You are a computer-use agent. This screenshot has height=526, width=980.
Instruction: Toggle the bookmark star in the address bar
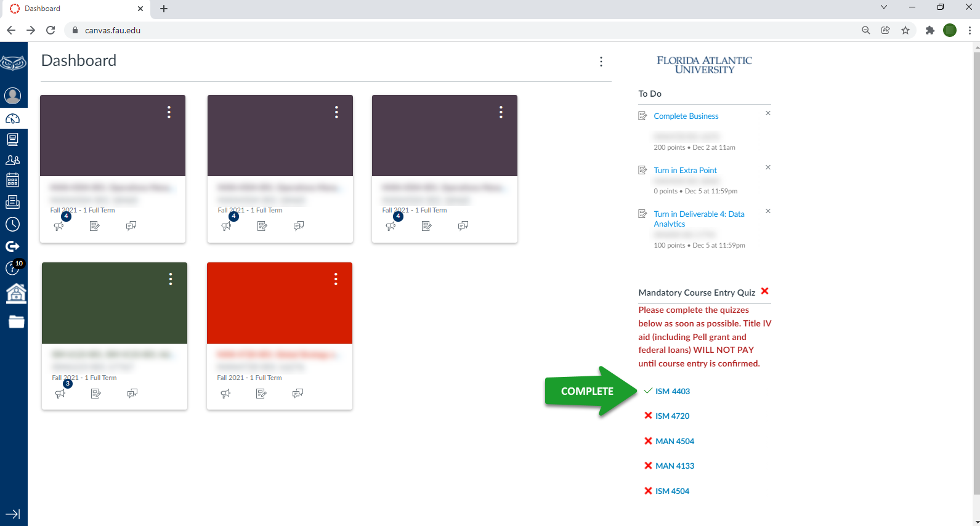[x=905, y=30]
